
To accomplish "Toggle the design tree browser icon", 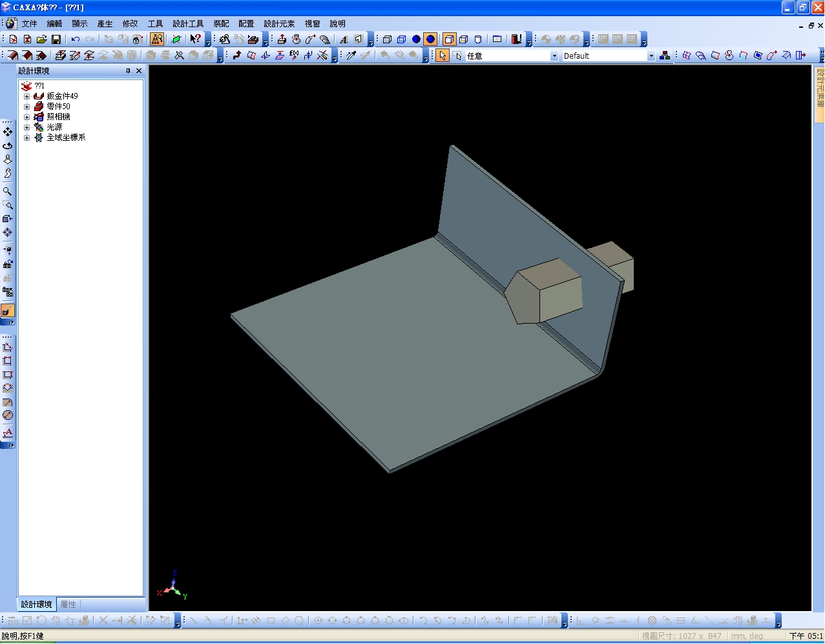I will click(157, 39).
